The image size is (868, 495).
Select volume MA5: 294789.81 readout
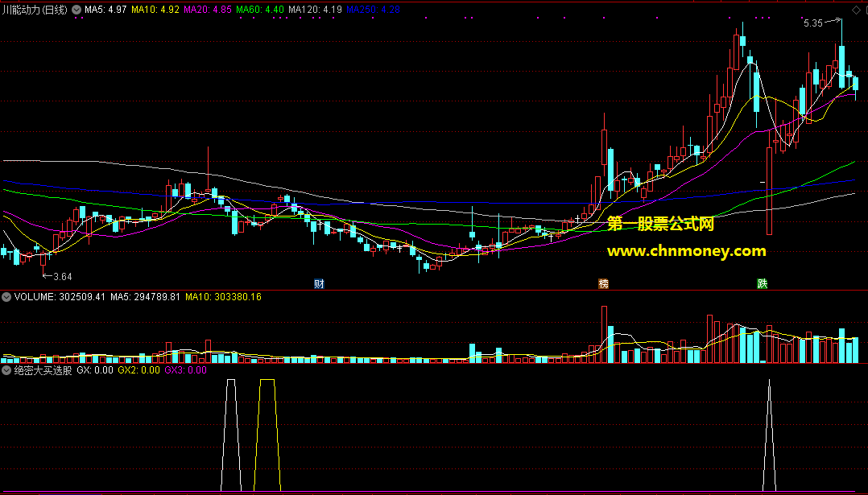tap(145, 297)
